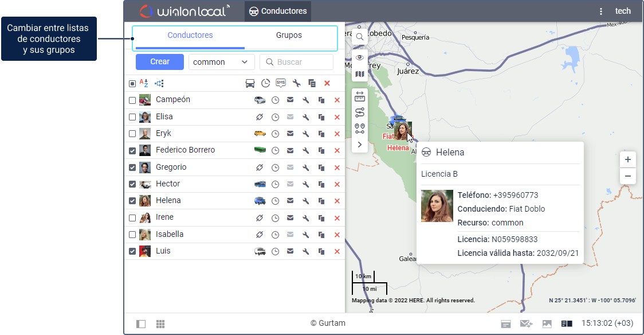Click the bindings clock icon for Luis
This screenshot has height=335, width=644.
click(275, 251)
